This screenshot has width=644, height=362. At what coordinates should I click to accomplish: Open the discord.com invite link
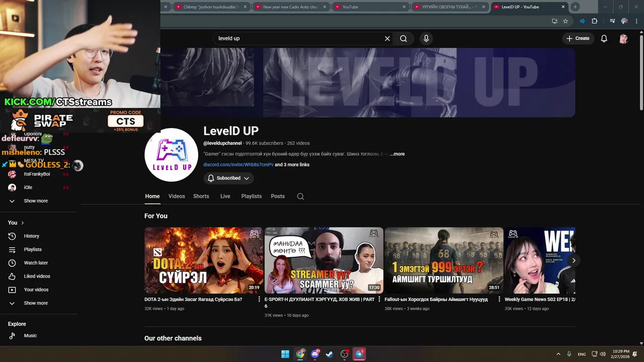[x=238, y=165]
